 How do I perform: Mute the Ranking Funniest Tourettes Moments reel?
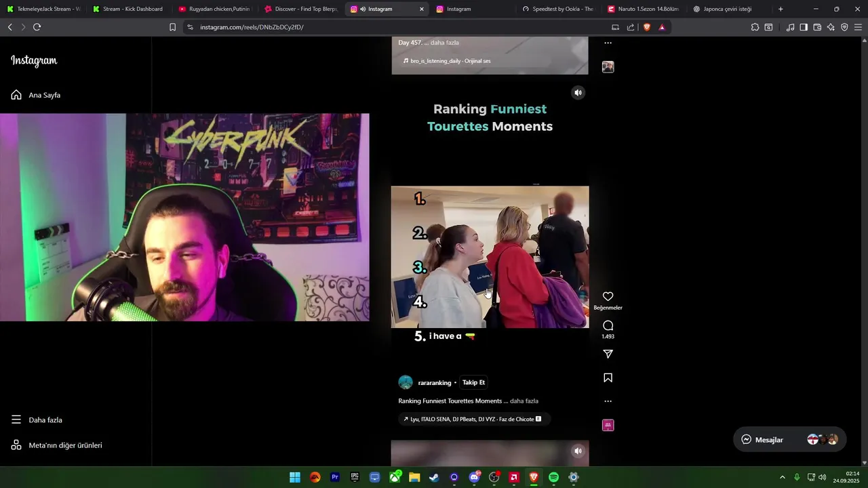point(578,93)
